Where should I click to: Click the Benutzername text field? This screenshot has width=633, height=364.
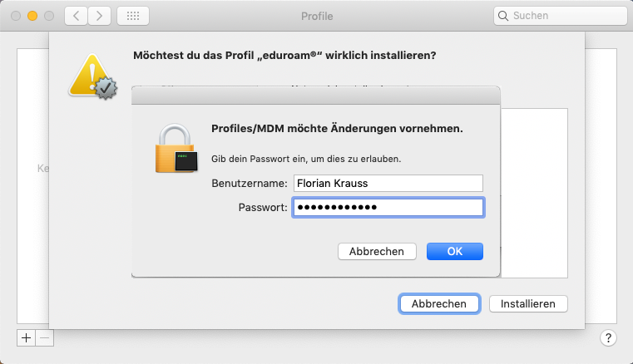[387, 183]
